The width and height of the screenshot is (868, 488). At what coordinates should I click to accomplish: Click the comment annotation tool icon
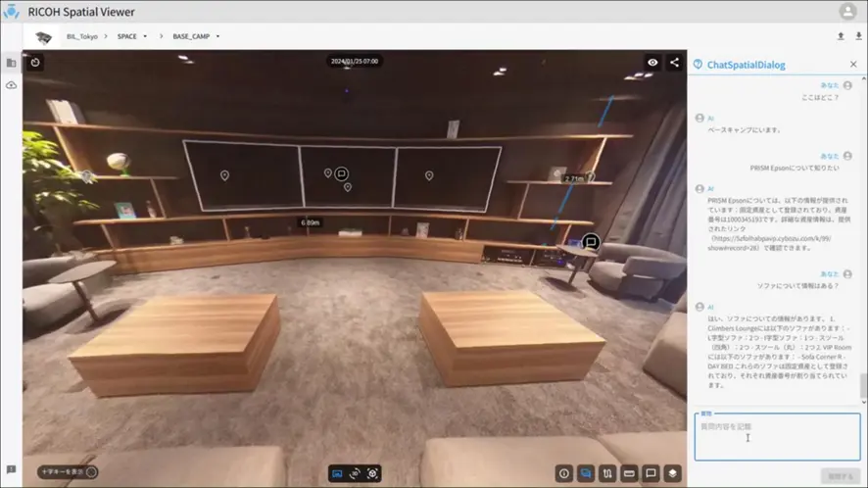tap(651, 472)
